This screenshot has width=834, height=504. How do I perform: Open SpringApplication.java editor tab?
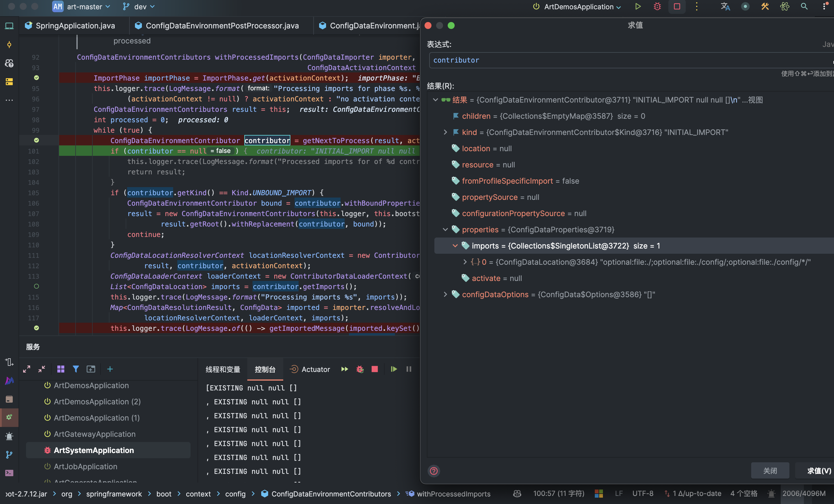click(x=75, y=26)
